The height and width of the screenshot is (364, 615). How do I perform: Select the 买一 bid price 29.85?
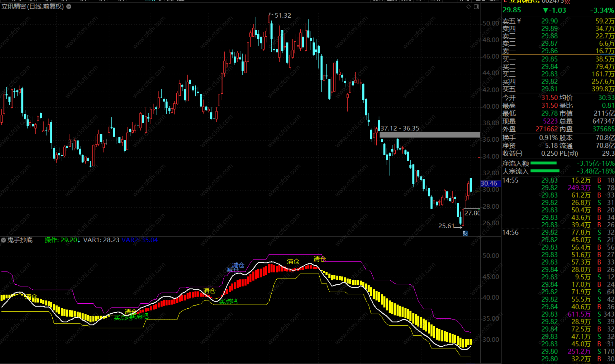pos(549,59)
